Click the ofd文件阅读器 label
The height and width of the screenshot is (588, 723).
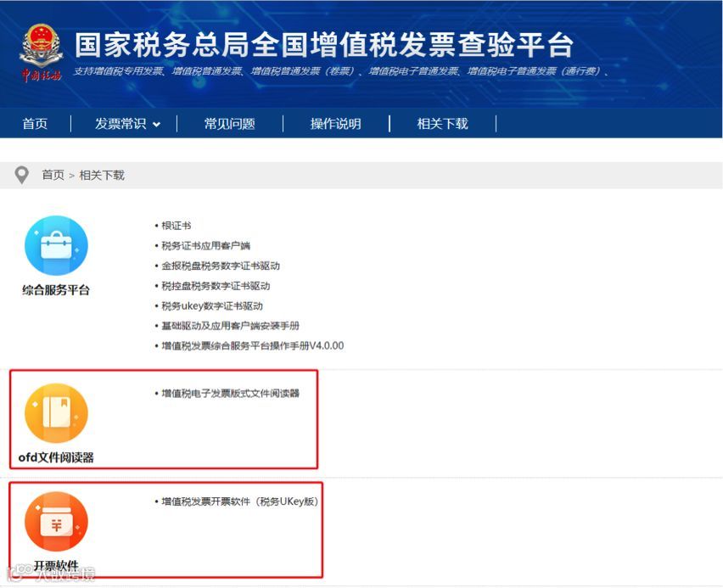[x=56, y=457]
